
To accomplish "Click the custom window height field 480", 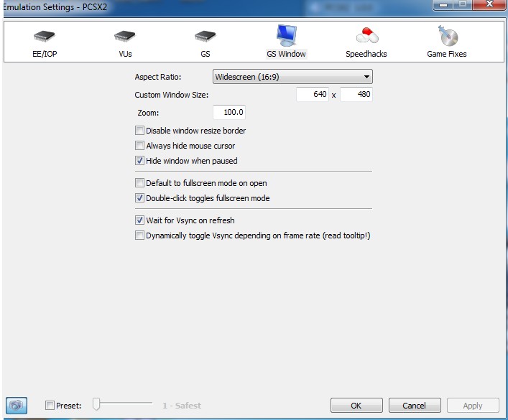I will click(x=356, y=94).
